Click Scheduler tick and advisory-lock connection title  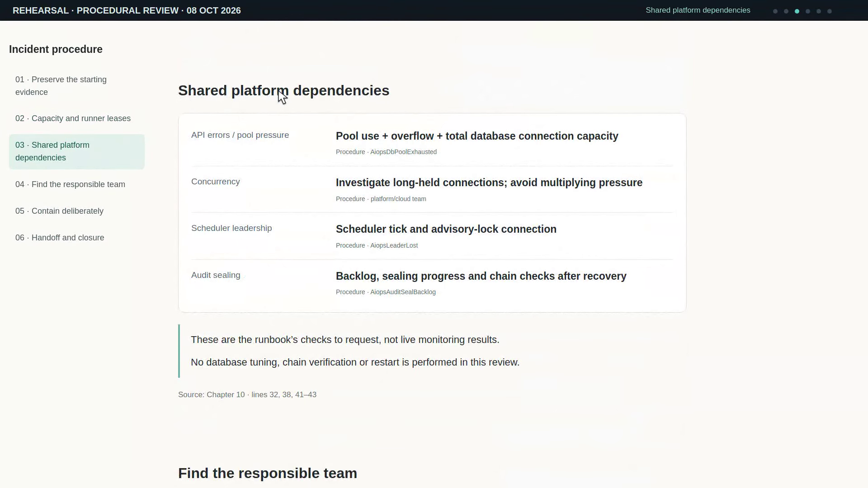(446, 229)
